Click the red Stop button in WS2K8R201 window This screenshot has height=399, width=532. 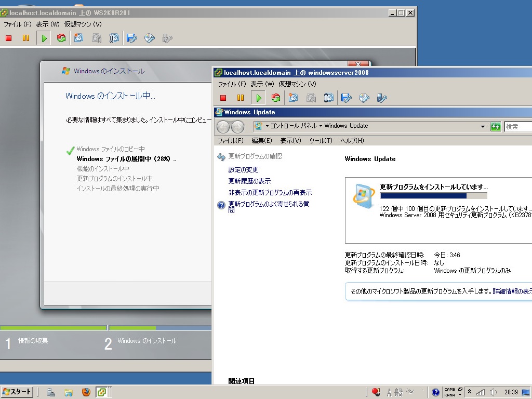pyautogui.click(x=8, y=38)
